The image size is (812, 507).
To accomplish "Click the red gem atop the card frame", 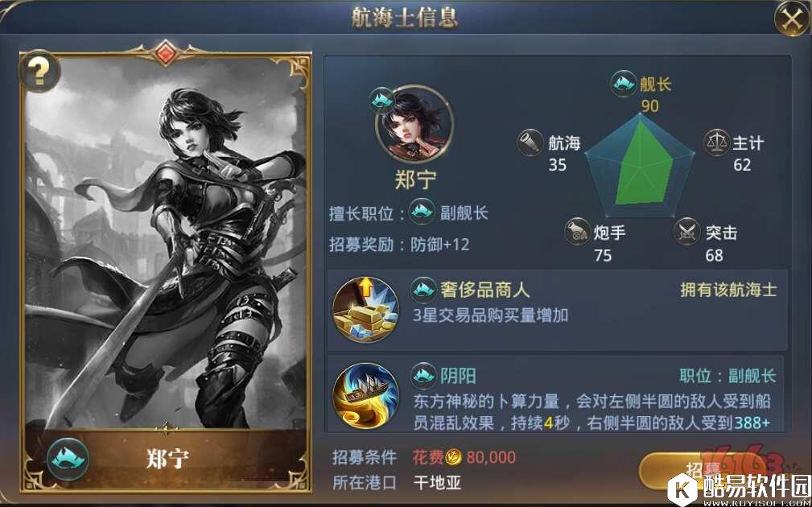I will (x=165, y=53).
